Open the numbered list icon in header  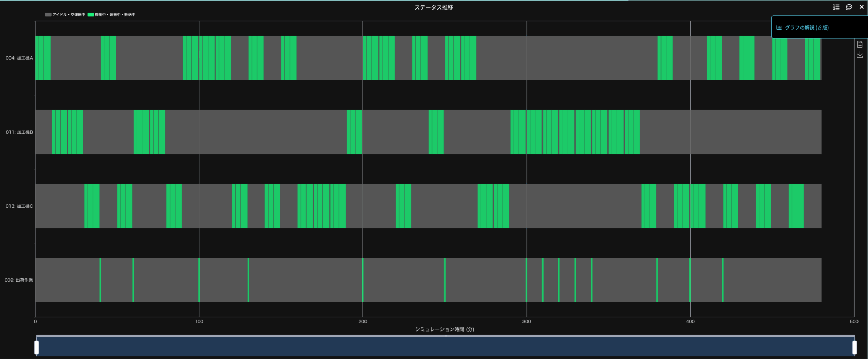(836, 7)
